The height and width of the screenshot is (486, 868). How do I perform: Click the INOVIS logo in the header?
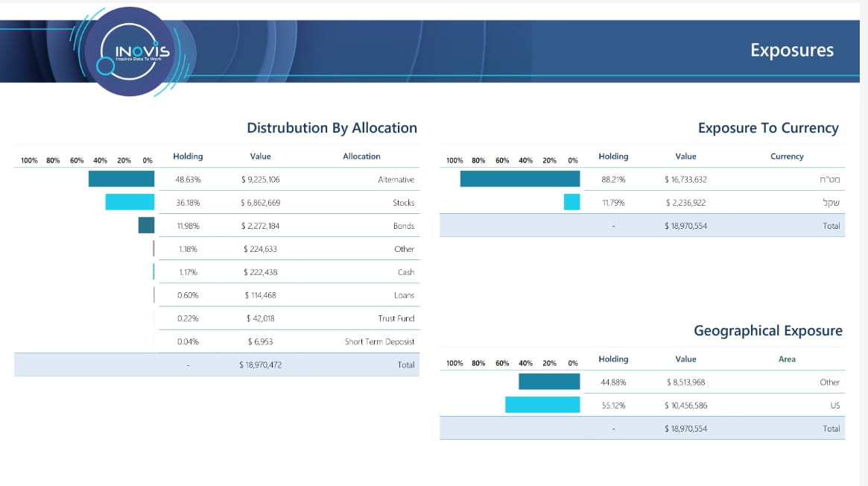click(x=142, y=51)
